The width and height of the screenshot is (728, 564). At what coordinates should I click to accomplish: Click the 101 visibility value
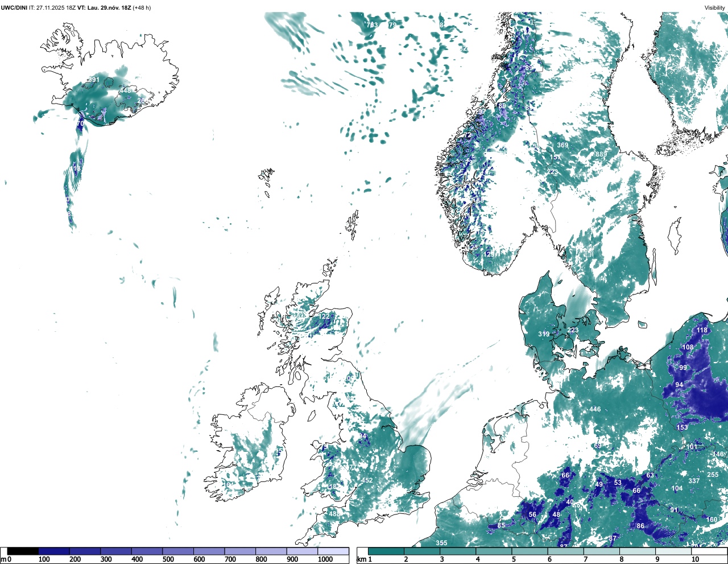click(x=692, y=447)
